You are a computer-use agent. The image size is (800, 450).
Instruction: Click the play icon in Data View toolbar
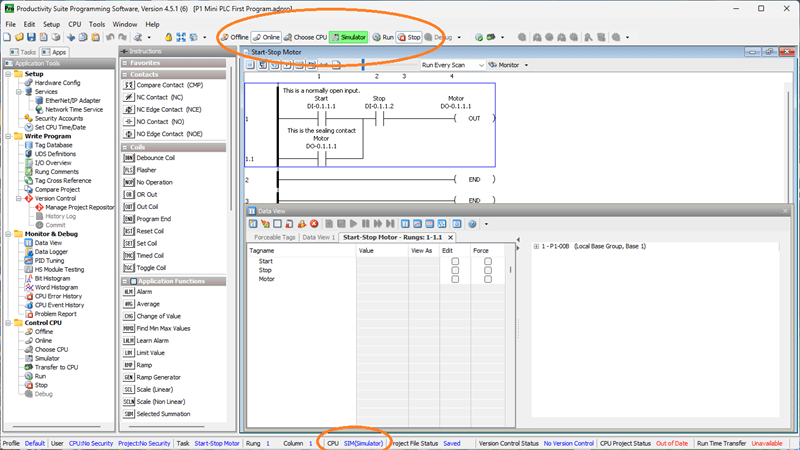(x=354, y=224)
